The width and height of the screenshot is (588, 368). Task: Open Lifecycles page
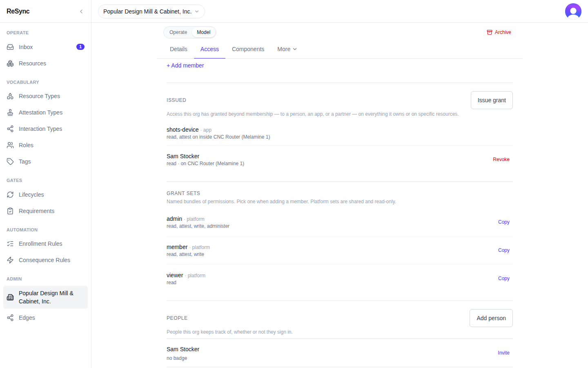point(45,195)
